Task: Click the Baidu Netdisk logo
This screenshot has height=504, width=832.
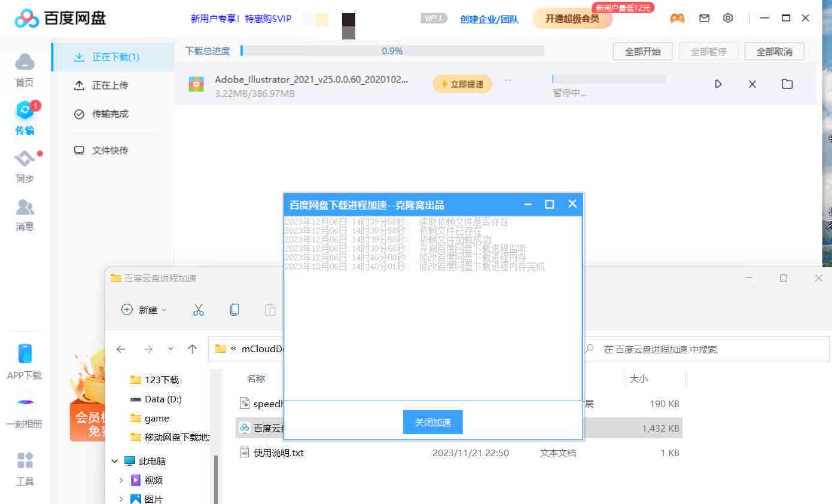Action: [x=60, y=18]
